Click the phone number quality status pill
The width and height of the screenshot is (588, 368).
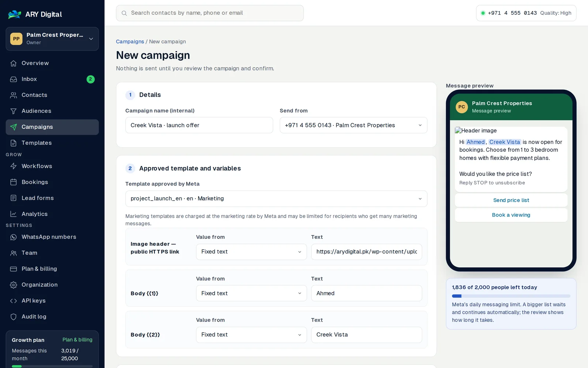pyautogui.click(x=526, y=13)
